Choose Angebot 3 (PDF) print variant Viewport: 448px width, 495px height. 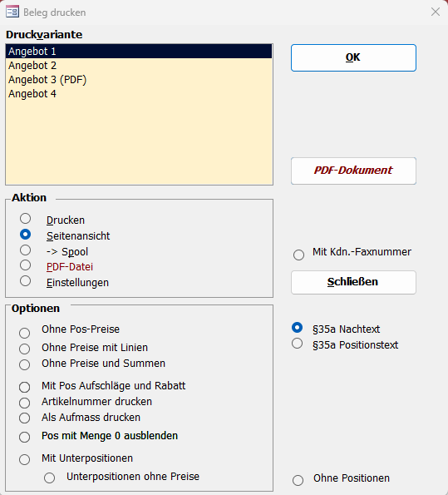(139, 80)
